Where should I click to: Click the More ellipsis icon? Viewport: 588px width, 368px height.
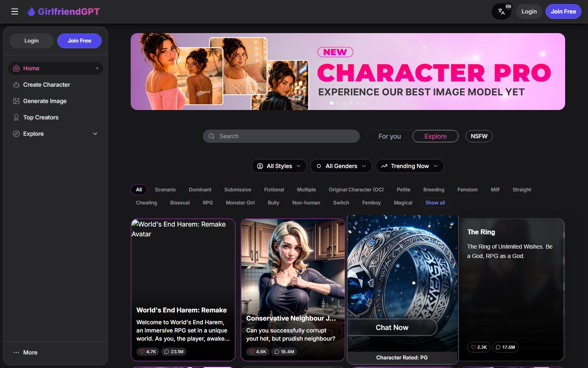click(x=16, y=352)
